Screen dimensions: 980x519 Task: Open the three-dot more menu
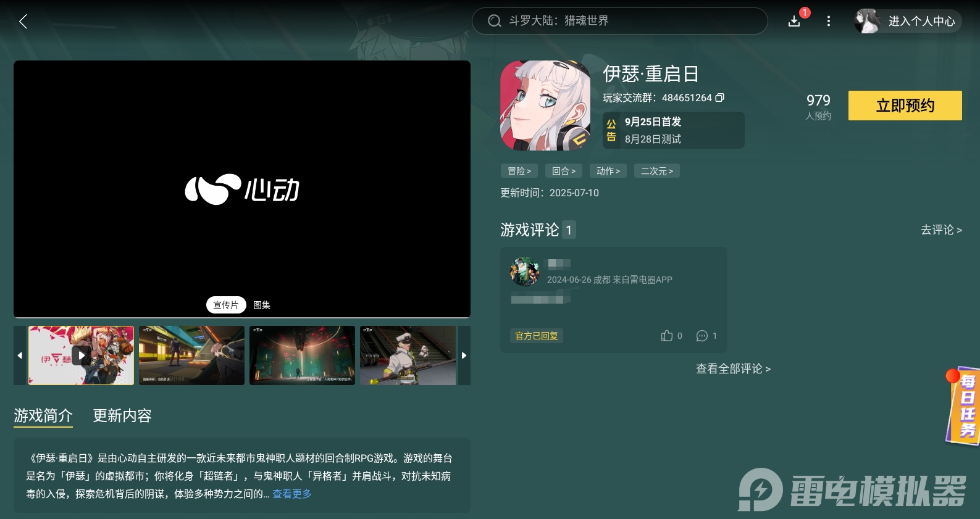[828, 21]
